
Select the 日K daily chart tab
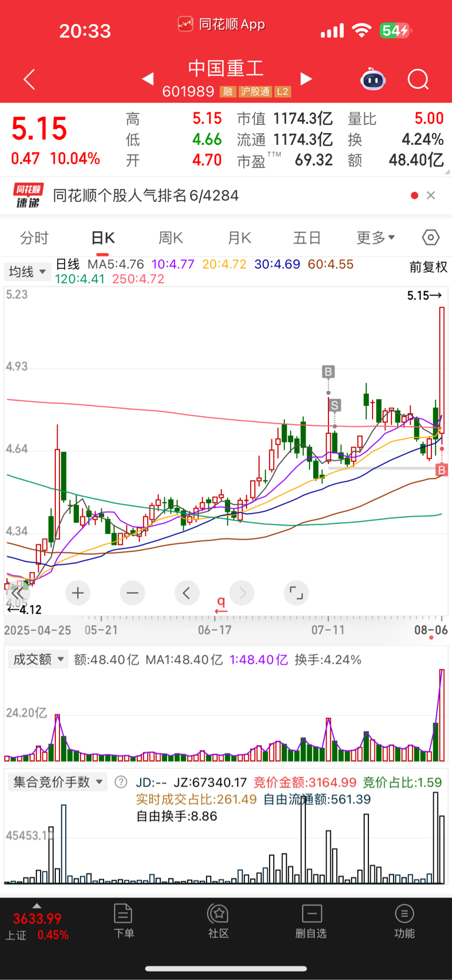[x=102, y=238]
